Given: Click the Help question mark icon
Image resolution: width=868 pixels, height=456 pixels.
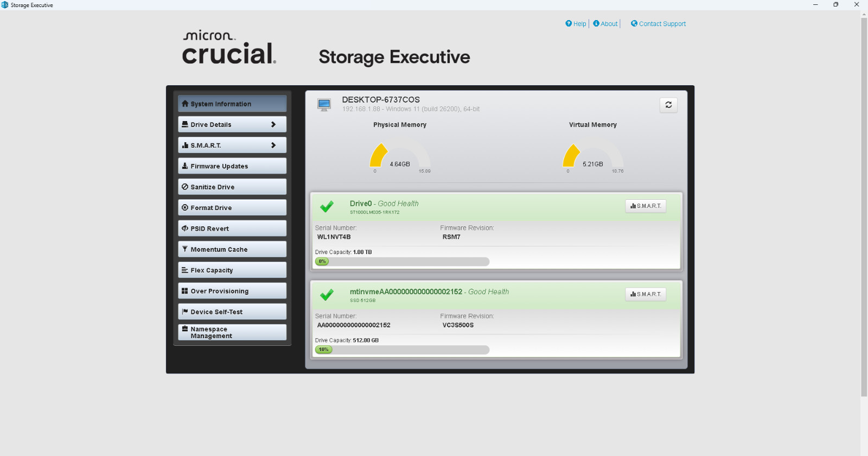Looking at the screenshot, I should pos(569,23).
